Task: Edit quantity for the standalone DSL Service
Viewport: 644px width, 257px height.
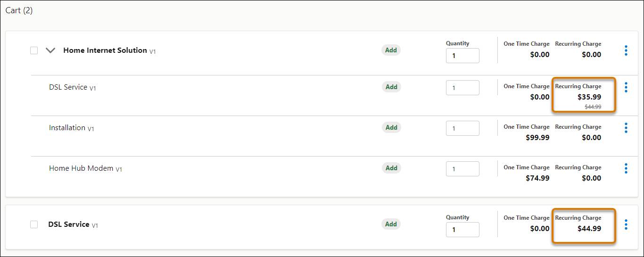Action: point(462,230)
